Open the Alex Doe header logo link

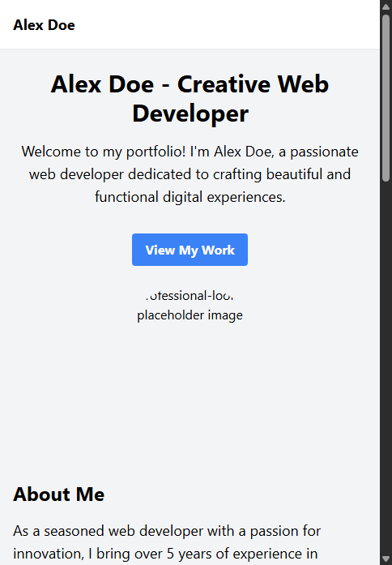coord(44,25)
